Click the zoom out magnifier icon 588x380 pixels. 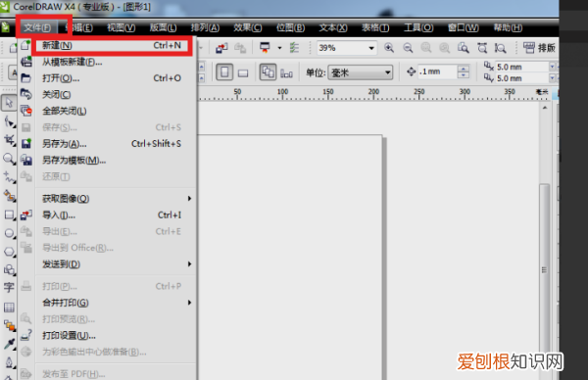(408, 48)
